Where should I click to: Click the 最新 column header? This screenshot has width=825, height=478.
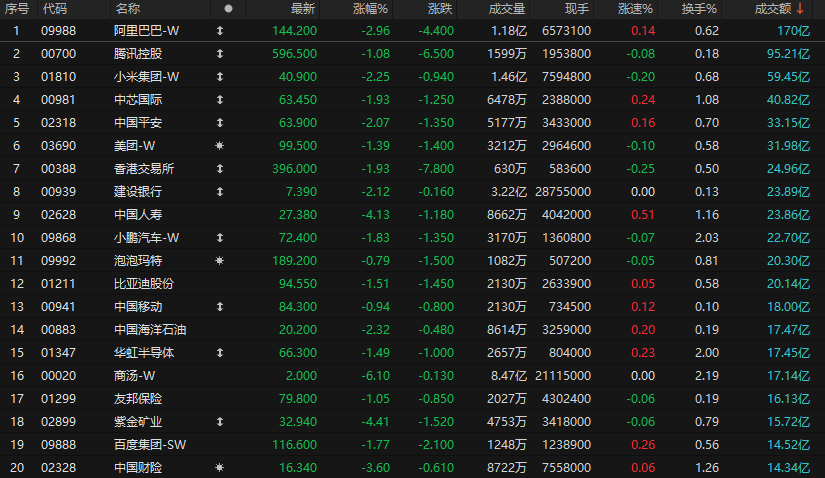click(303, 9)
